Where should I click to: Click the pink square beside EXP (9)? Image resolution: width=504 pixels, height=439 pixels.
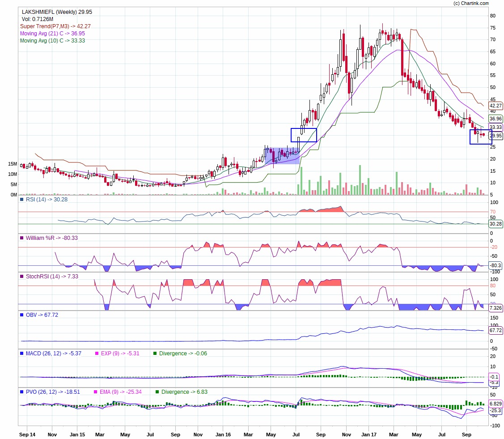[97, 354]
